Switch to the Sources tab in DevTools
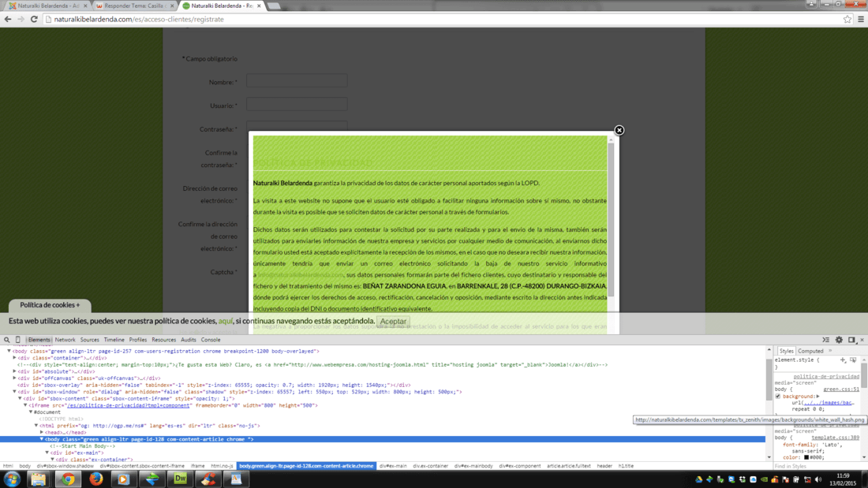Image resolution: width=868 pixels, height=488 pixels. click(x=90, y=340)
